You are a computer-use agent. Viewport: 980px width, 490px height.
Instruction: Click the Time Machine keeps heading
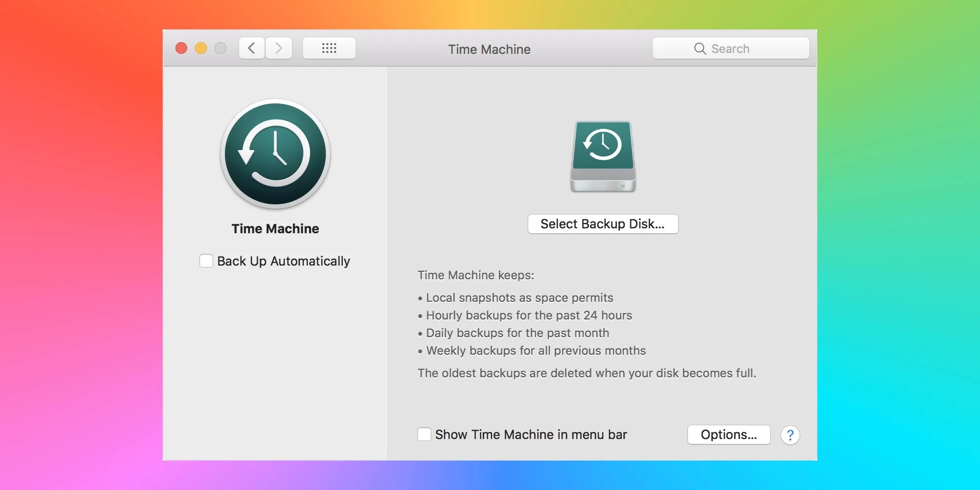point(476,275)
